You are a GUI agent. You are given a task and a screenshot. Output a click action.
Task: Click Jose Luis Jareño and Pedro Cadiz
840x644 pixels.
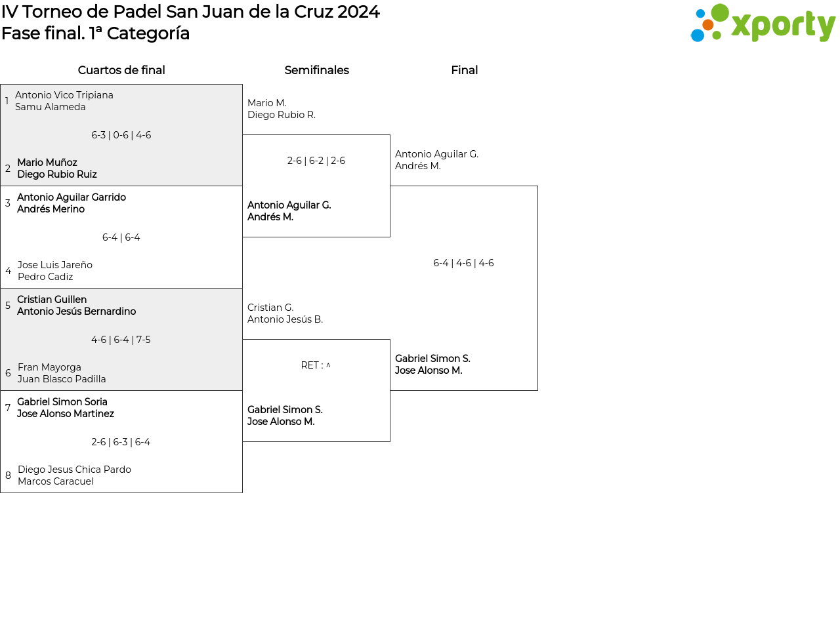55,271
